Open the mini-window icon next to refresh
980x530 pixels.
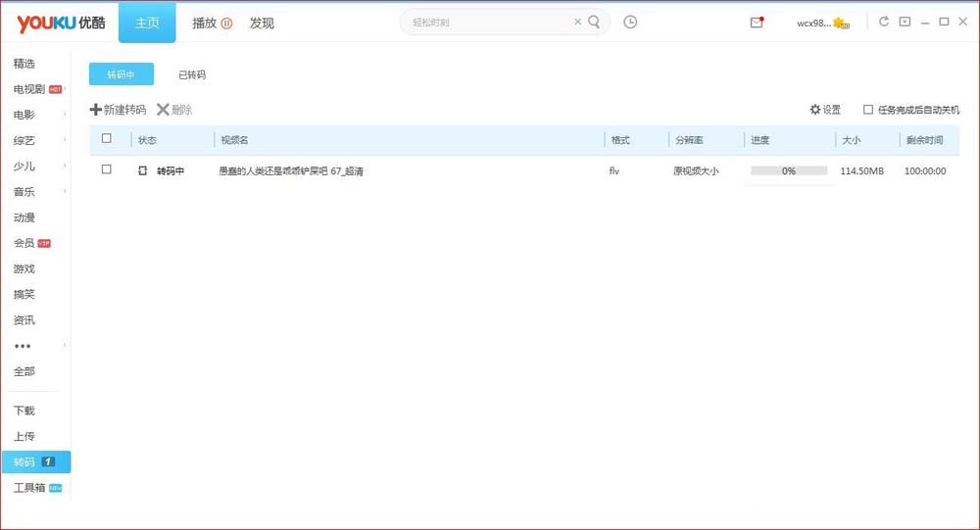pos(905,22)
